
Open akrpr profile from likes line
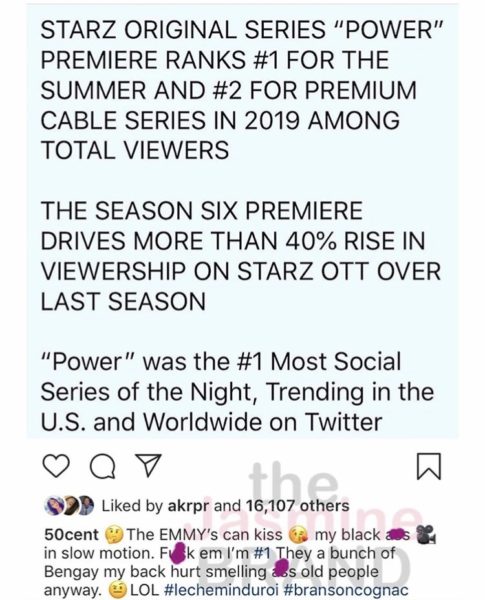click(x=189, y=506)
